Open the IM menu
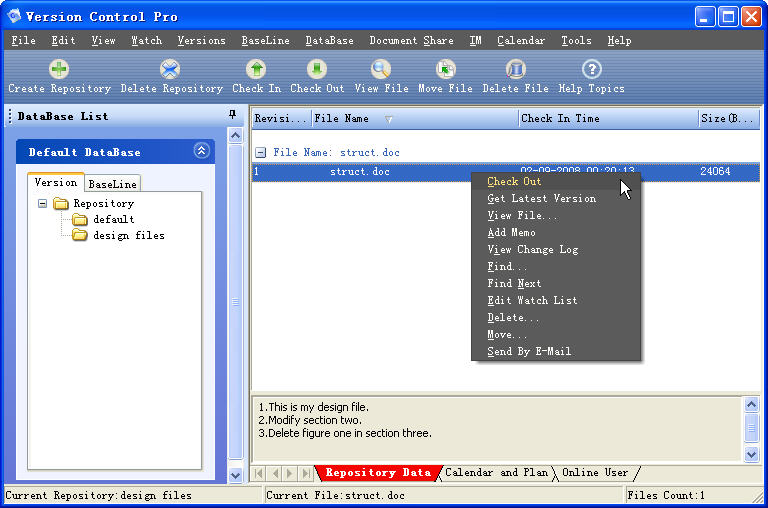Image resolution: width=768 pixels, height=508 pixels. [x=475, y=40]
